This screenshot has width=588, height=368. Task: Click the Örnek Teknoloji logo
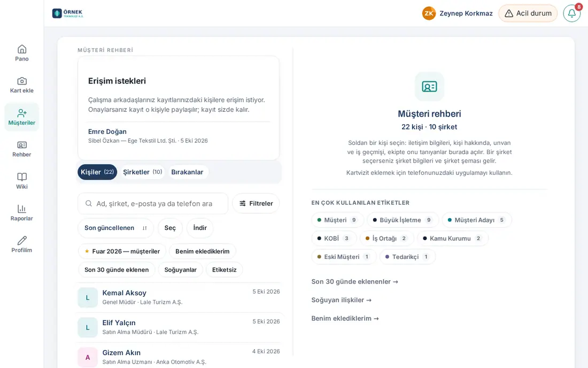click(x=67, y=13)
